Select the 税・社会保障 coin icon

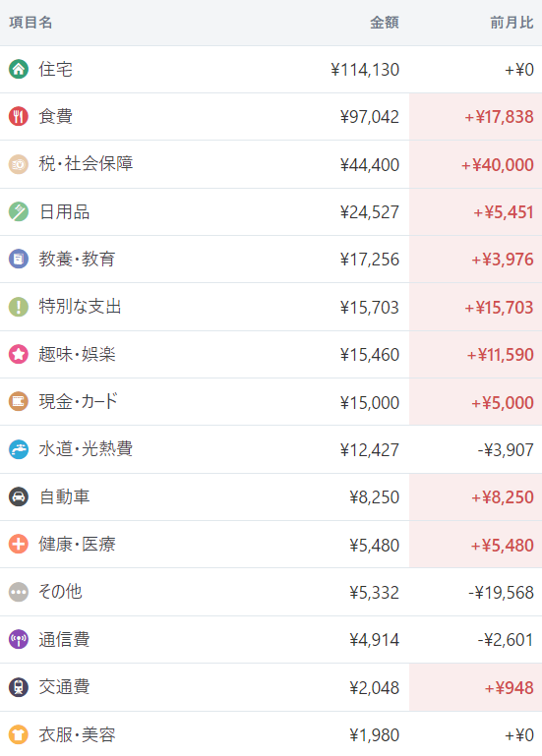[x=19, y=164]
